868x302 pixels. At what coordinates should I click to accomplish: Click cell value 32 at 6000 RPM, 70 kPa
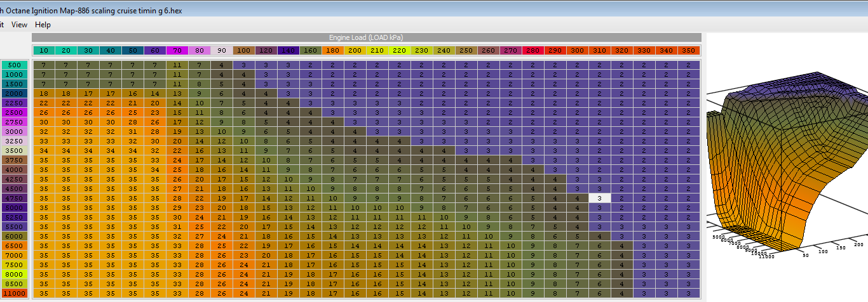[x=177, y=236]
